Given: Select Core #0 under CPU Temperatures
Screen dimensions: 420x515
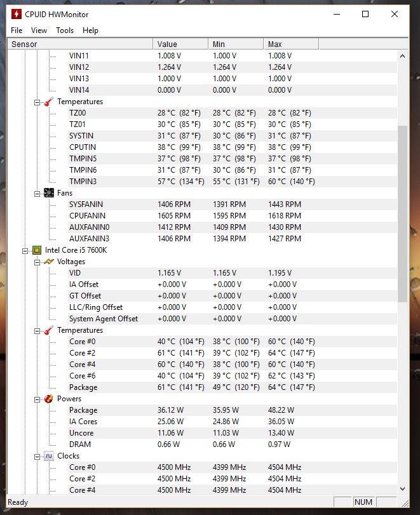Looking at the screenshot, I should [x=232, y=342].
